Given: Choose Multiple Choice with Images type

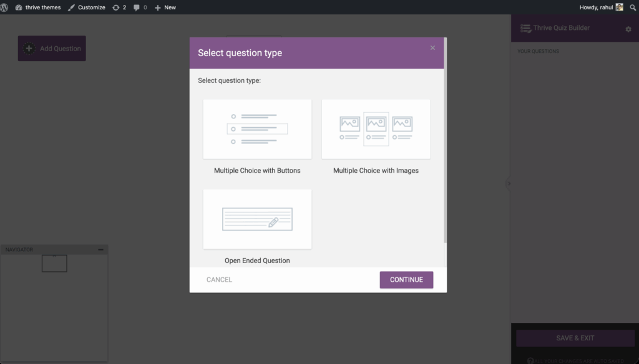Looking at the screenshot, I should [376, 130].
